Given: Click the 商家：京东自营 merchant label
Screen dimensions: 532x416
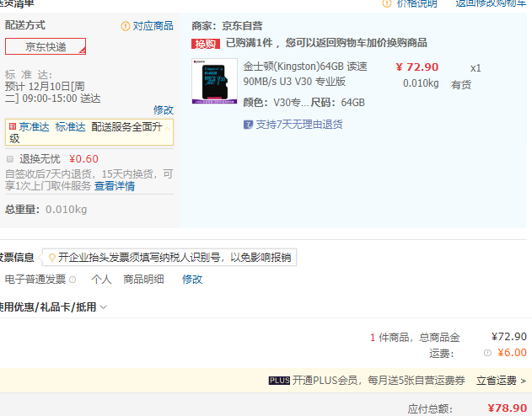Looking at the screenshot, I should [x=227, y=26].
